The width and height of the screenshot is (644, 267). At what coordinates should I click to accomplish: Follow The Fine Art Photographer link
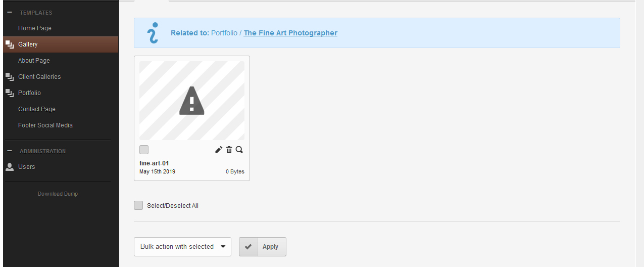point(290,33)
